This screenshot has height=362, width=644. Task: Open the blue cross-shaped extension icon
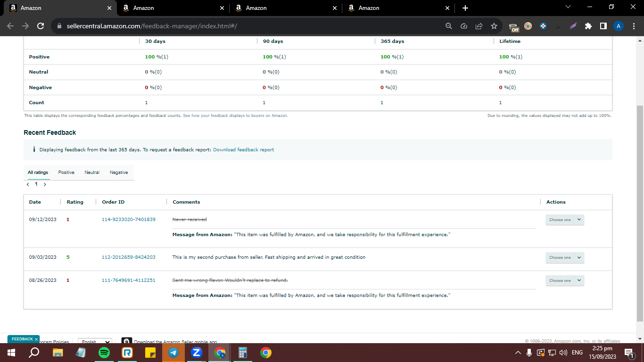pyautogui.click(x=543, y=26)
